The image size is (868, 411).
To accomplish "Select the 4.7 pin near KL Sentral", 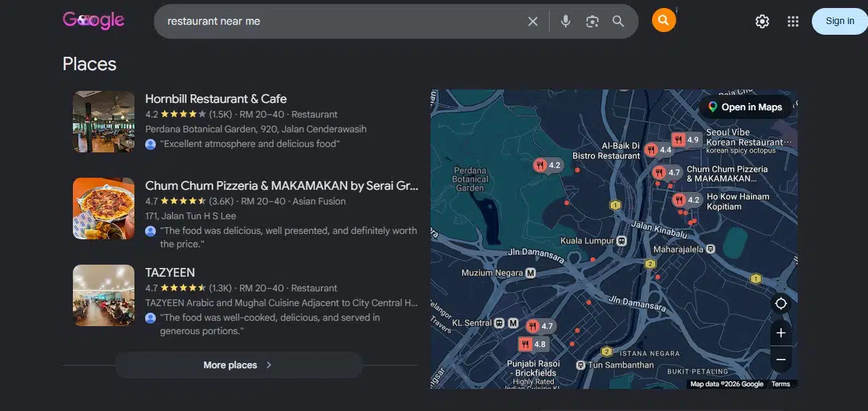I will [x=540, y=326].
